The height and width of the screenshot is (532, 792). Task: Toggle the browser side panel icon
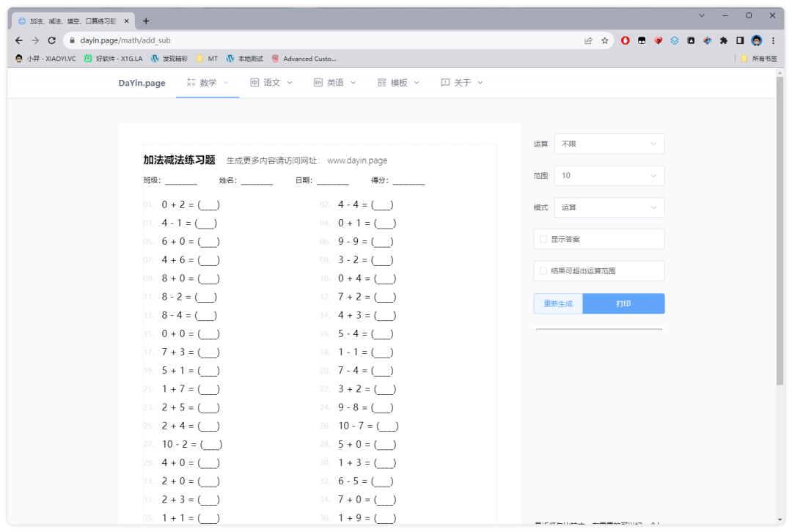pos(740,40)
